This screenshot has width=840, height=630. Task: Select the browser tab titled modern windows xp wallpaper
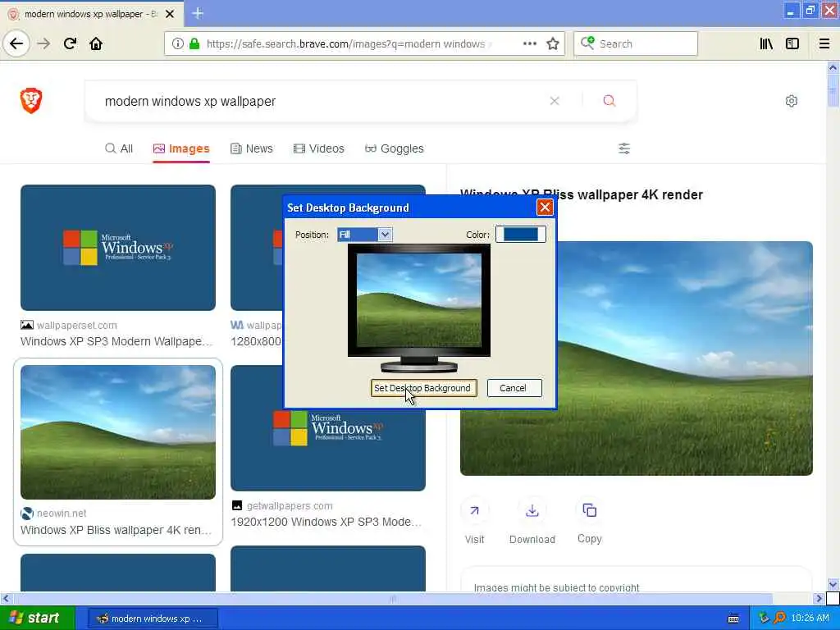[x=92, y=14]
